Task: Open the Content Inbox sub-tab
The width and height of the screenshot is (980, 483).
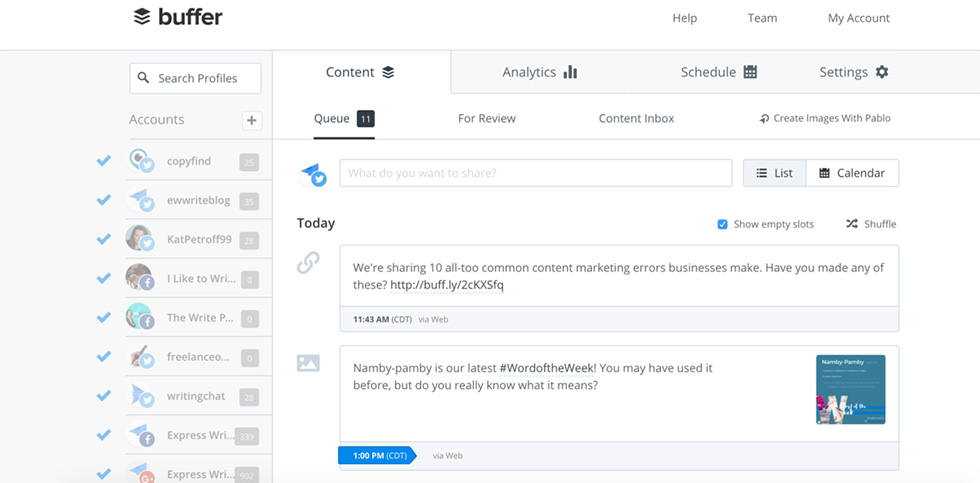Action: pos(636,118)
